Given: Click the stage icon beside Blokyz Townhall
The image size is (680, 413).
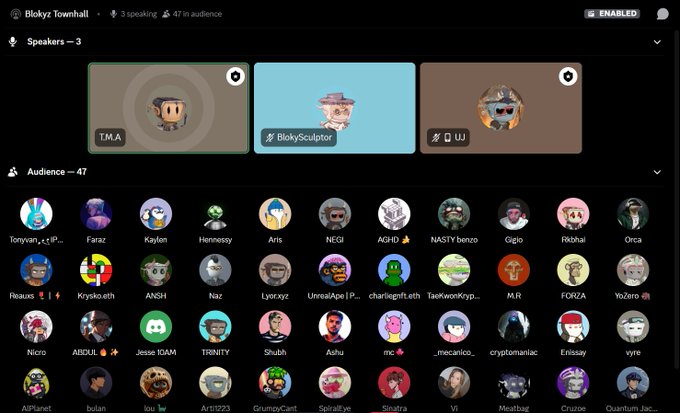Looking at the screenshot, I should 15,14.
